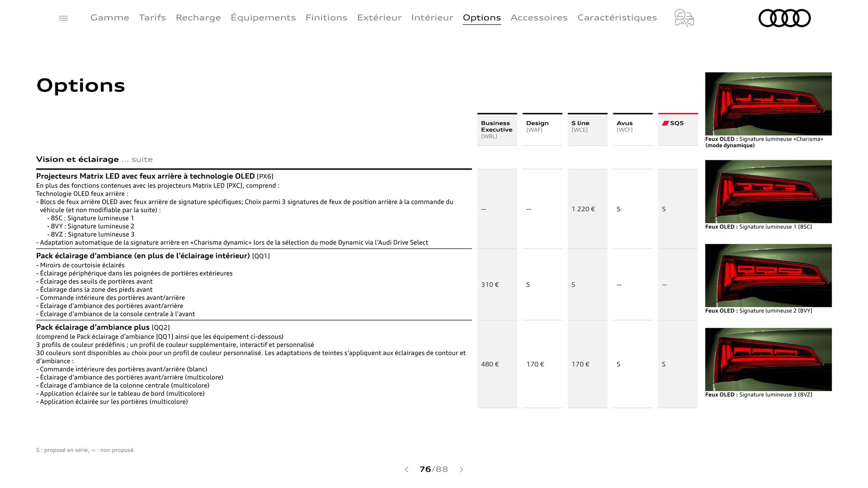
Task: Go to previous page arrow
Action: pos(406,469)
